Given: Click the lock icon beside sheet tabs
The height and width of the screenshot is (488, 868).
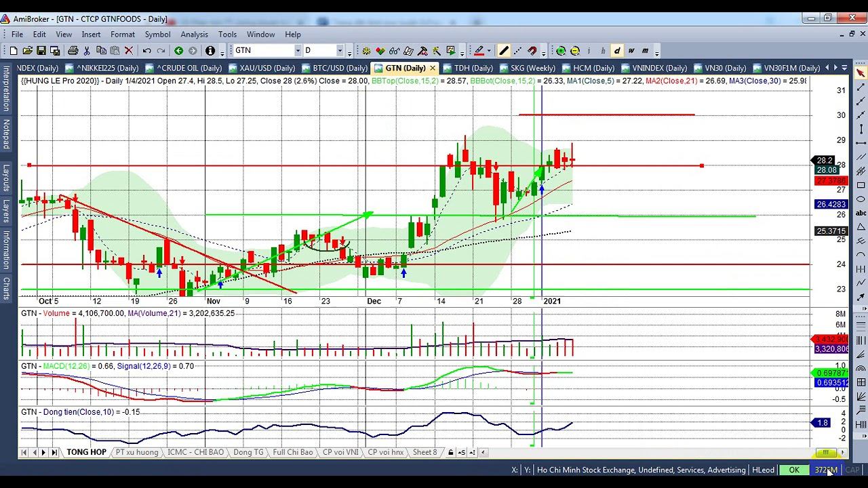Looking at the screenshot, I should (450, 452).
